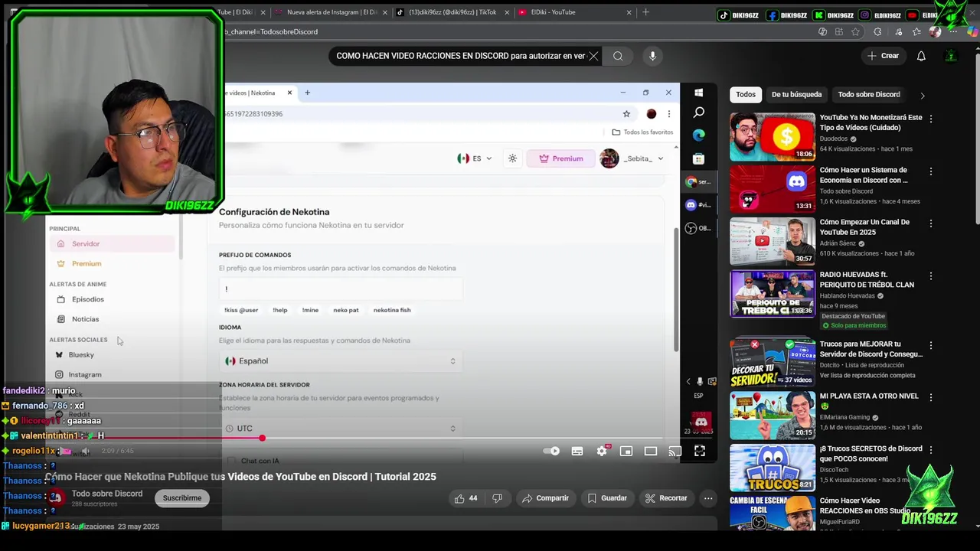Select the Todo sobre Discord chip
The image size is (980, 551).
point(869,95)
